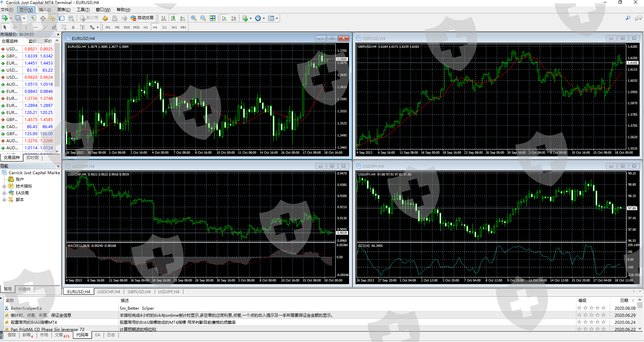Image resolution: width=644 pixels, height=342 pixels.
Task: Toggle the 自动交易 auto trading button
Action: [142, 18]
